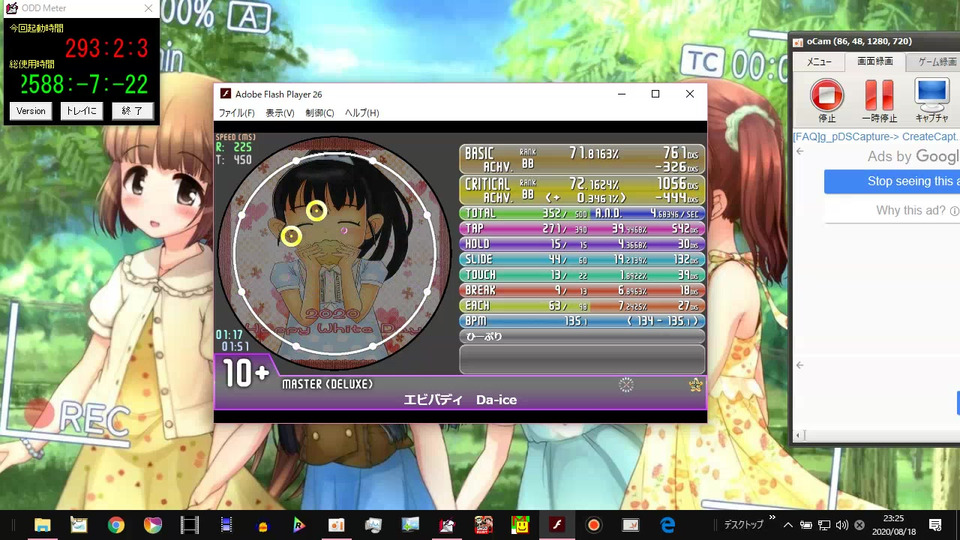Show hidden system tray icons
This screenshot has height=540, width=960.
[788, 525]
